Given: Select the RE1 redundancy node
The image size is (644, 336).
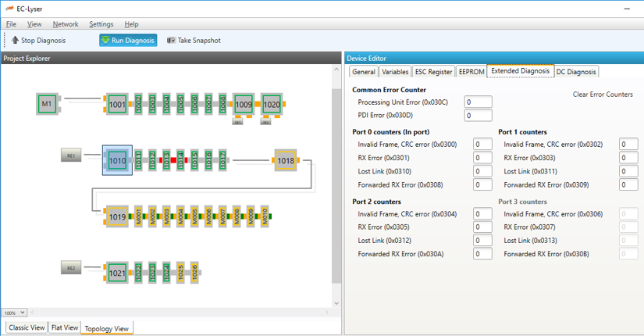Looking at the screenshot, I should point(71,156).
